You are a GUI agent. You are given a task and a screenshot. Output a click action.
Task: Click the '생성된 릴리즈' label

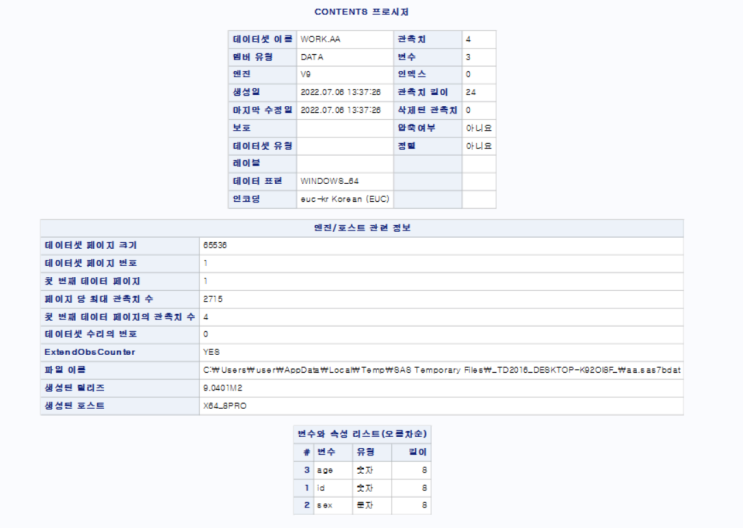point(74,388)
